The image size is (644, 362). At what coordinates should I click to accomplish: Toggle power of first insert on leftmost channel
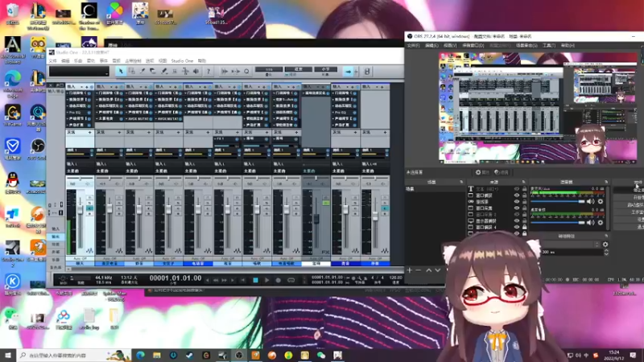click(x=89, y=93)
